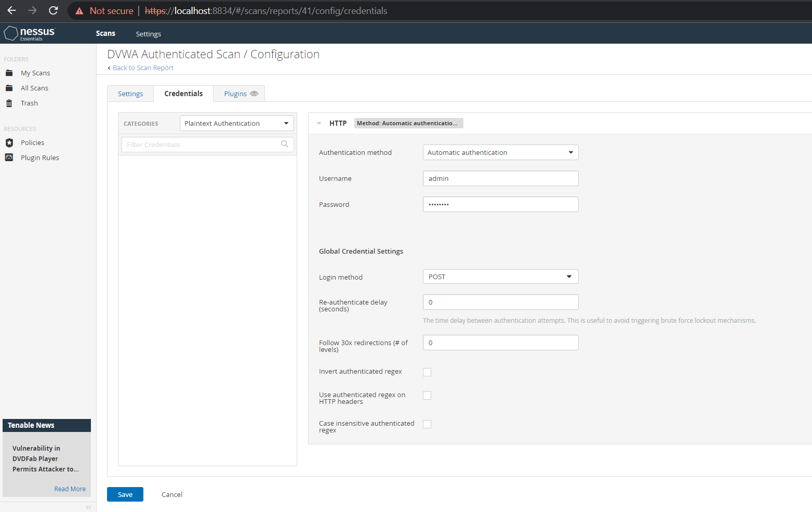
Task: Enable Invert authenticated regex checkbox
Action: pos(427,372)
